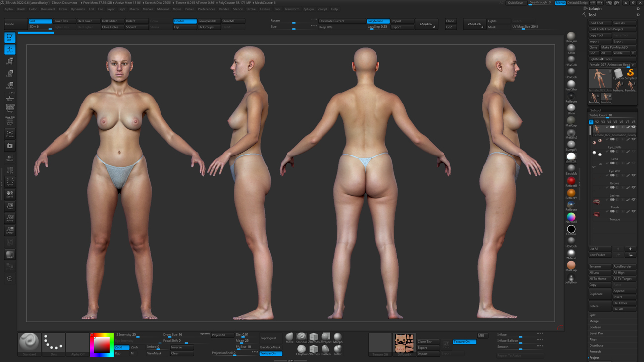Open the Alpha Off selector
This screenshot has height=362, width=644.
(78, 344)
